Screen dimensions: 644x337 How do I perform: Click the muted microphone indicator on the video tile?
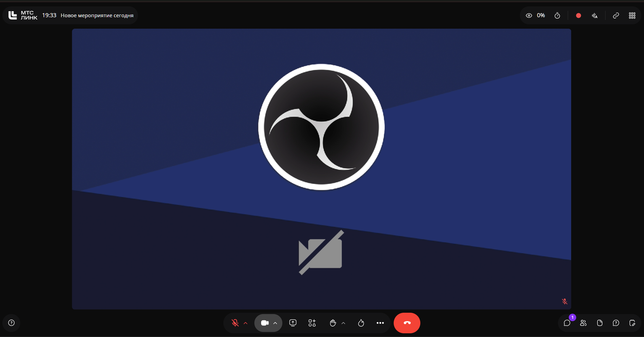point(565,301)
